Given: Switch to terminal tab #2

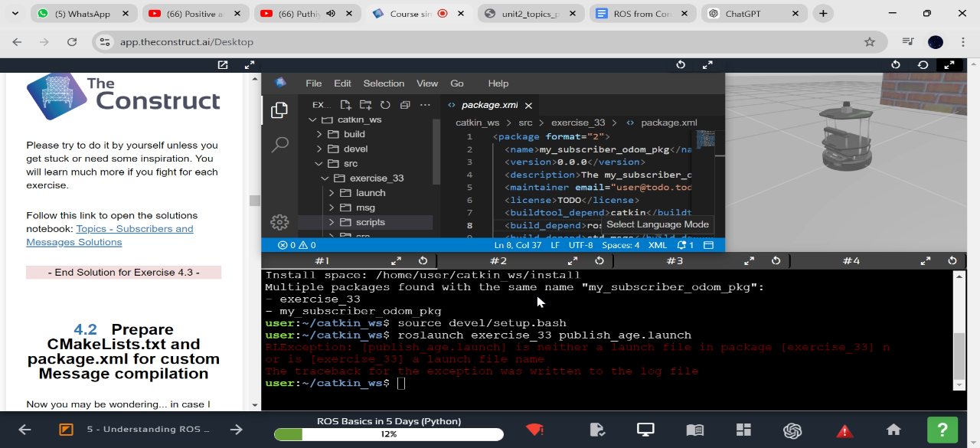Looking at the screenshot, I should pos(498,261).
